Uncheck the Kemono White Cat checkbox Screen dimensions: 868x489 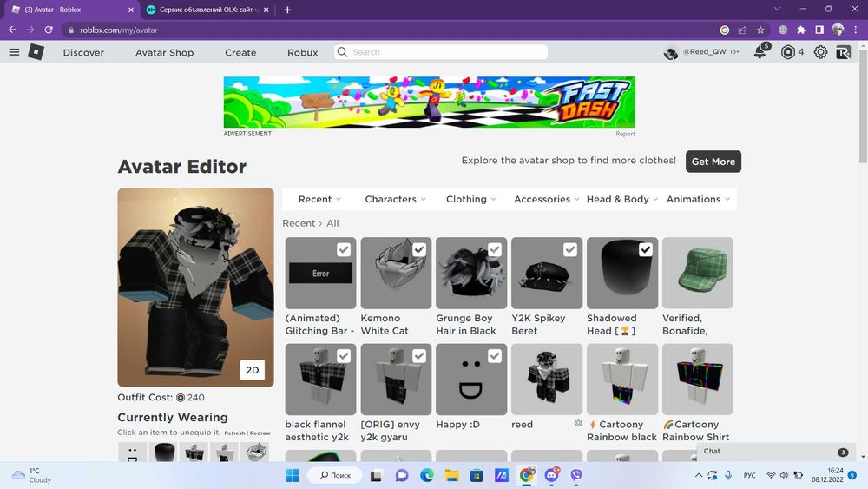point(419,250)
